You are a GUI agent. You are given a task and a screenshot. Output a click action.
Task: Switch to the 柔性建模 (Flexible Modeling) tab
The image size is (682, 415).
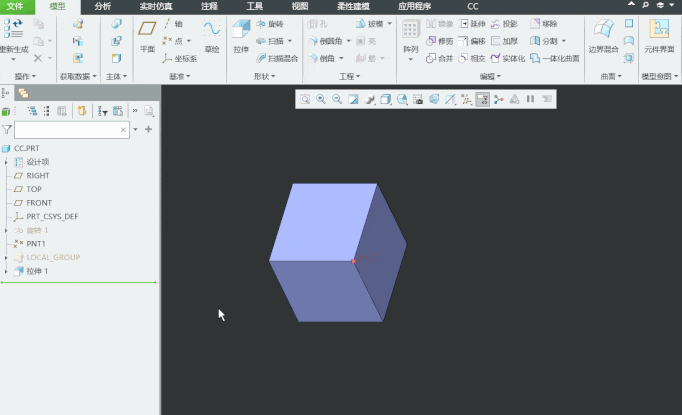point(353,7)
